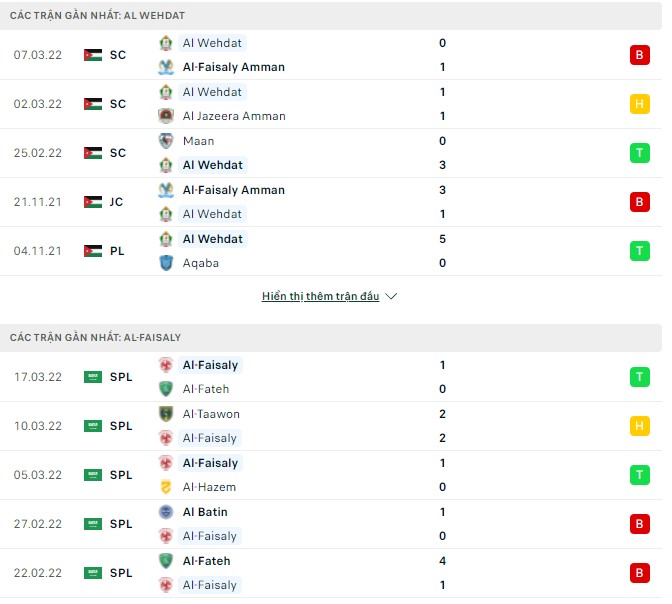Click the Jordan flag on the 07.03.22 match

93,55
